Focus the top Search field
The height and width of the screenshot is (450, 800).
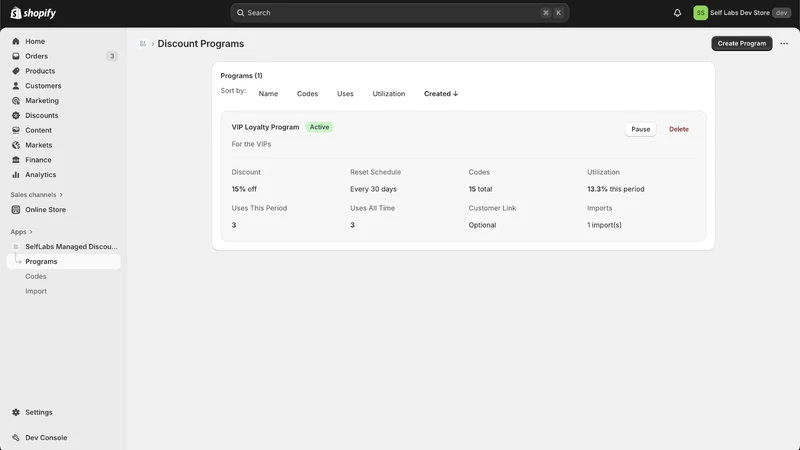click(x=399, y=13)
